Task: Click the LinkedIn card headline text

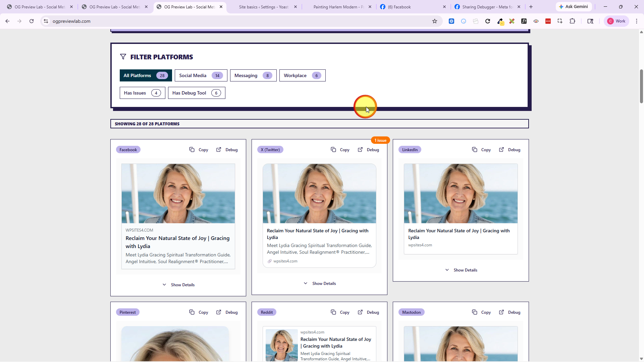Action: pyautogui.click(x=459, y=234)
